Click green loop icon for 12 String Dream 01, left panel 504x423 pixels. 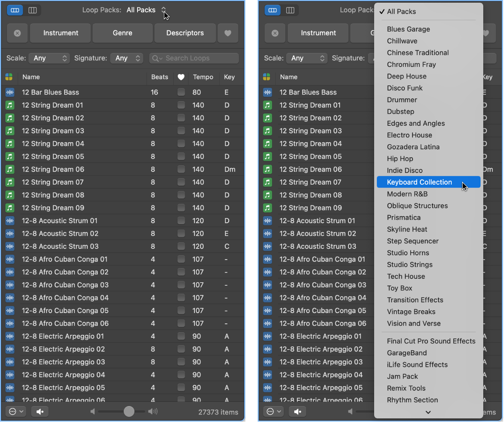(x=10, y=105)
